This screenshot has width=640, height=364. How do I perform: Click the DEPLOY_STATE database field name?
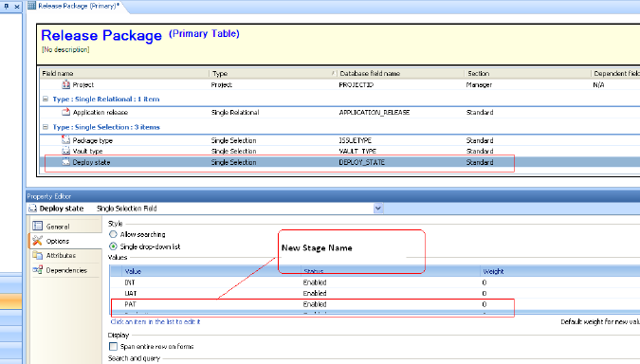click(x=361, y=162)
